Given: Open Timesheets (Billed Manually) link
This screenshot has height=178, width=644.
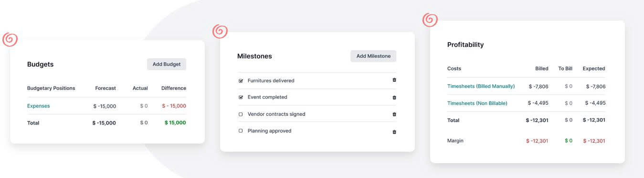Looking at the screenshot, I should [481, 86].
